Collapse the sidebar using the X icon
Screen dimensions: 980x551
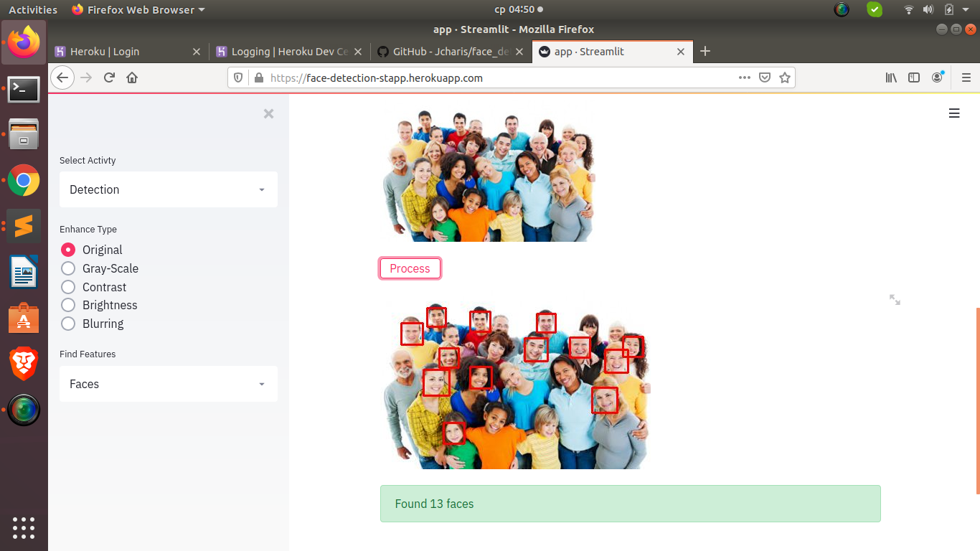point(268,113)
